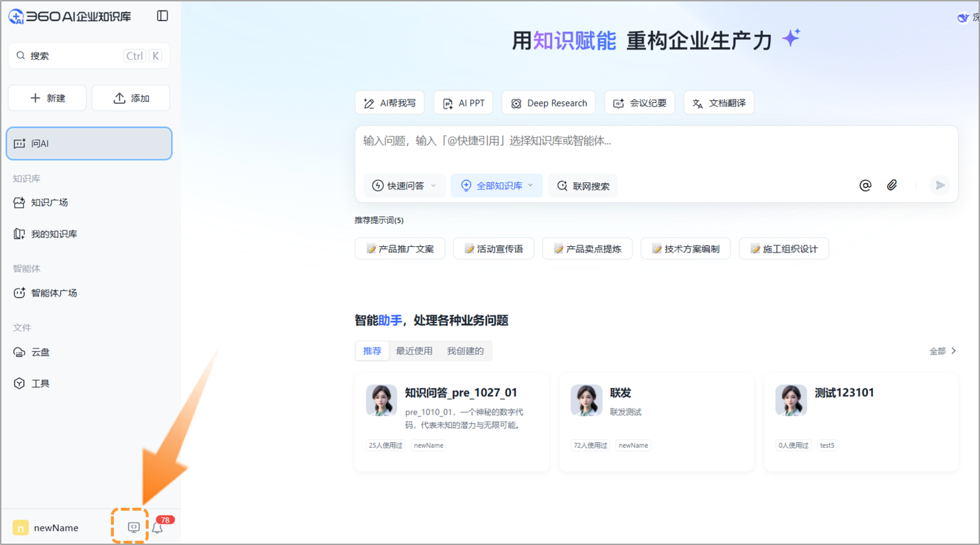The height and width of the screenshot is (545, 980).
Task: Click the 添加 add button
Action: click(130, 97)
